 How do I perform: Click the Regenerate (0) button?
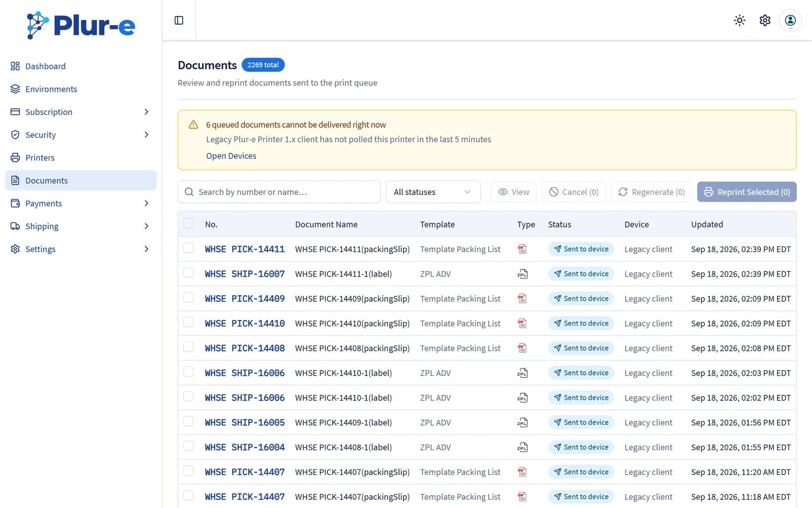point(652,192)
